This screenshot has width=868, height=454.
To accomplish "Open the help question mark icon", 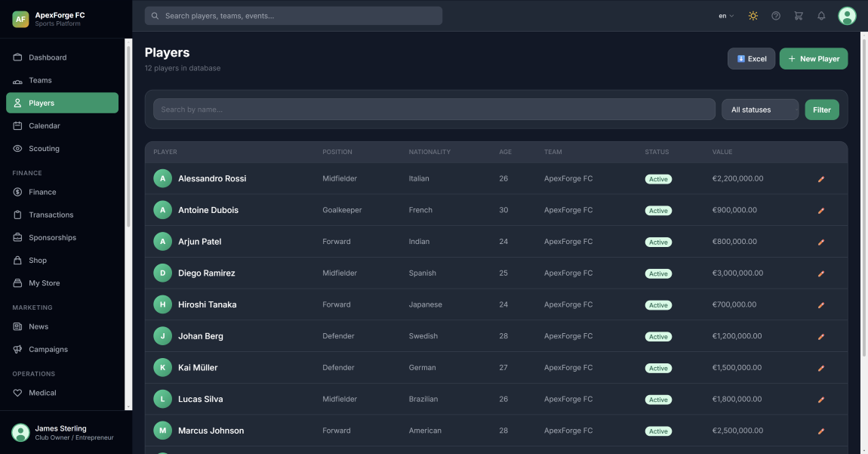I will click(775, 16).
